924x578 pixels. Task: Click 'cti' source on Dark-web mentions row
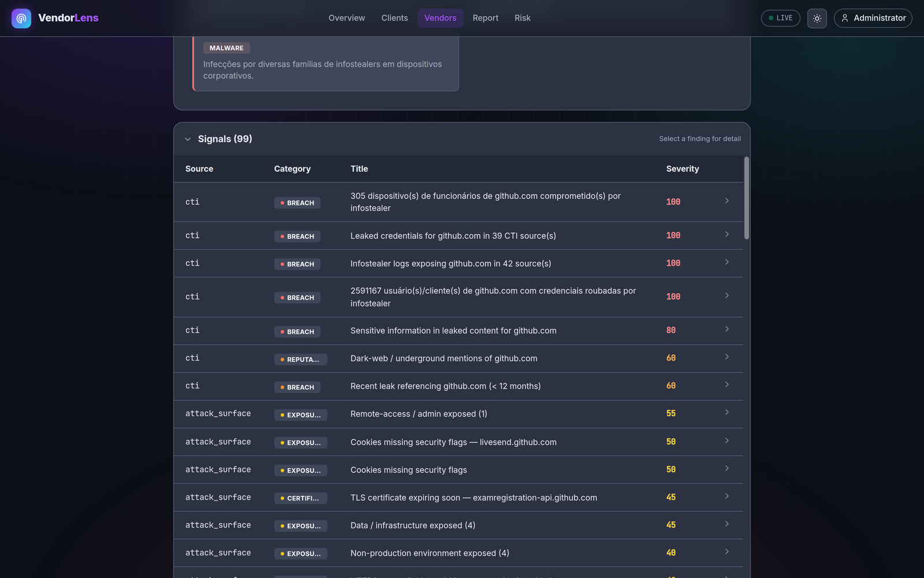click(192, 358)
